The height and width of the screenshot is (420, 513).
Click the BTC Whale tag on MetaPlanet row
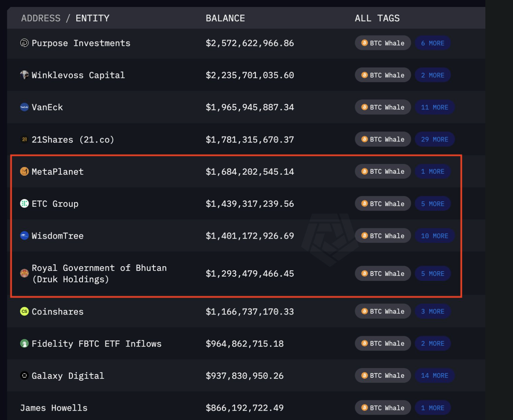pos(383,171)
